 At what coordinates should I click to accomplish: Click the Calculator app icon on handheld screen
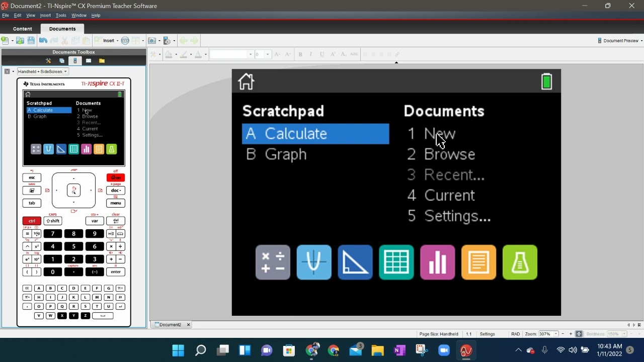point(273,262)
